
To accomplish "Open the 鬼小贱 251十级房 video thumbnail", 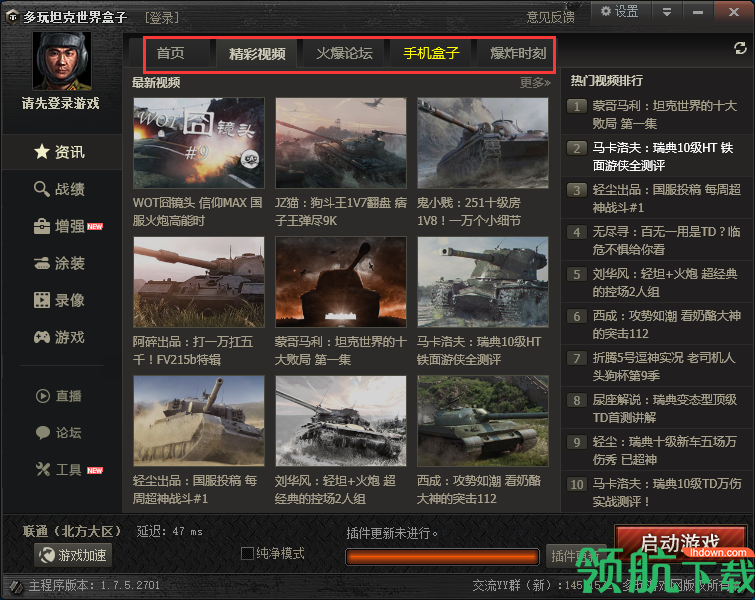I will point(483,143).
